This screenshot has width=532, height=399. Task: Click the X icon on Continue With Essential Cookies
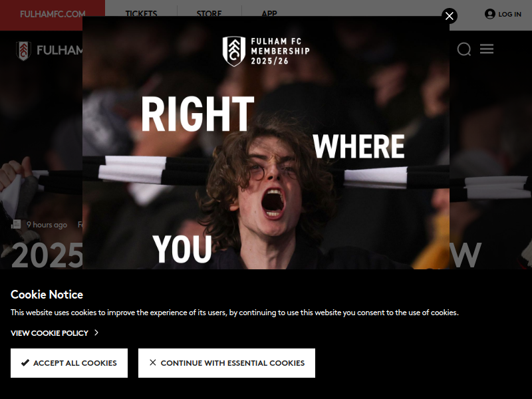pos(153,362)
